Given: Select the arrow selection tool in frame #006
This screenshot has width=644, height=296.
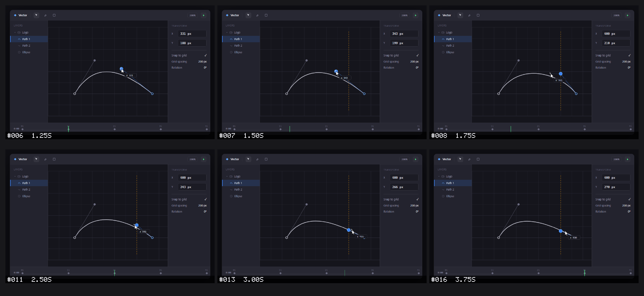Looking at the screenshot, I should [36, 15].
